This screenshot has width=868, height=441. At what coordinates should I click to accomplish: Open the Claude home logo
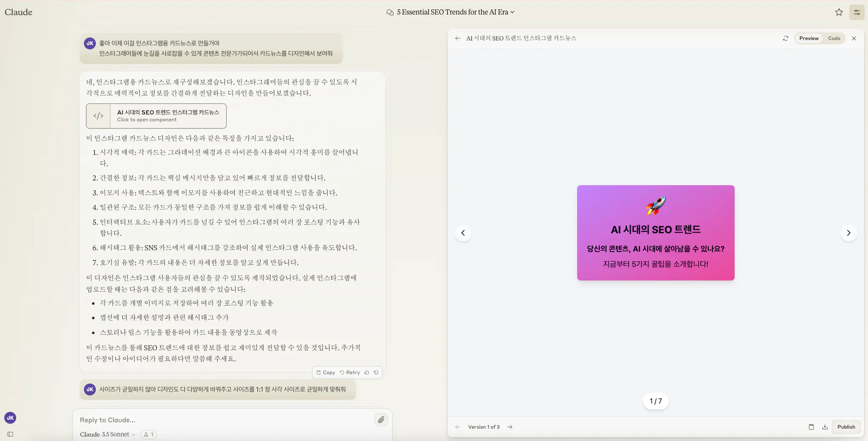click(18, 12)
